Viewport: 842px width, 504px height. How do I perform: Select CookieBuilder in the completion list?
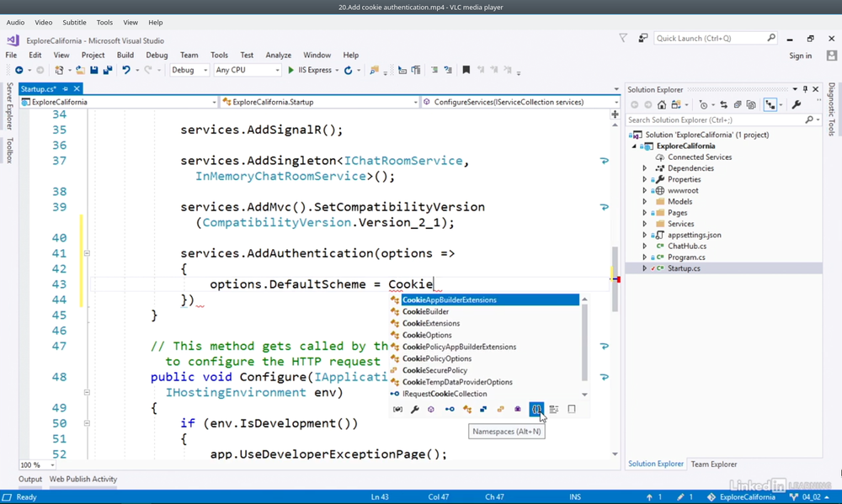point(425,311)
